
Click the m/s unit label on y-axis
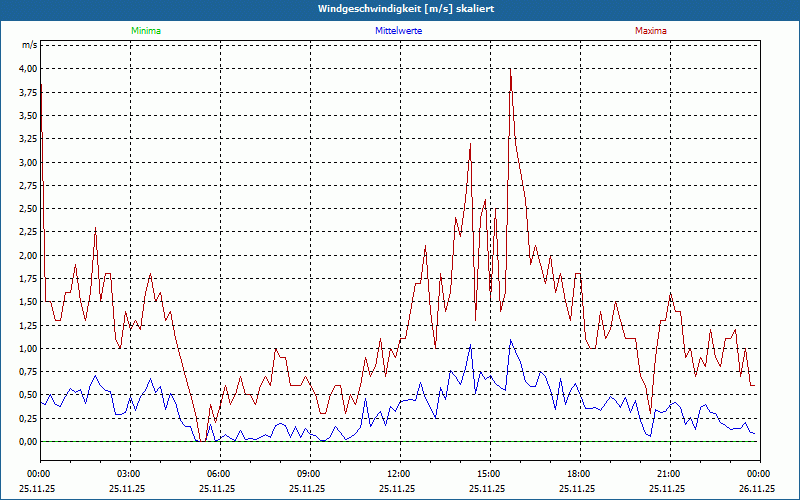click(30, 45)
